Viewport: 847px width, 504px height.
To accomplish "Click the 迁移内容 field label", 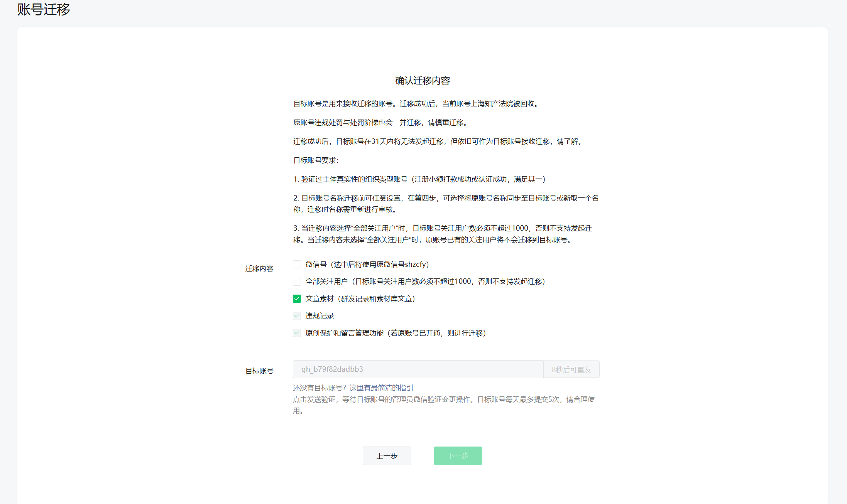I will pos(259,269).
